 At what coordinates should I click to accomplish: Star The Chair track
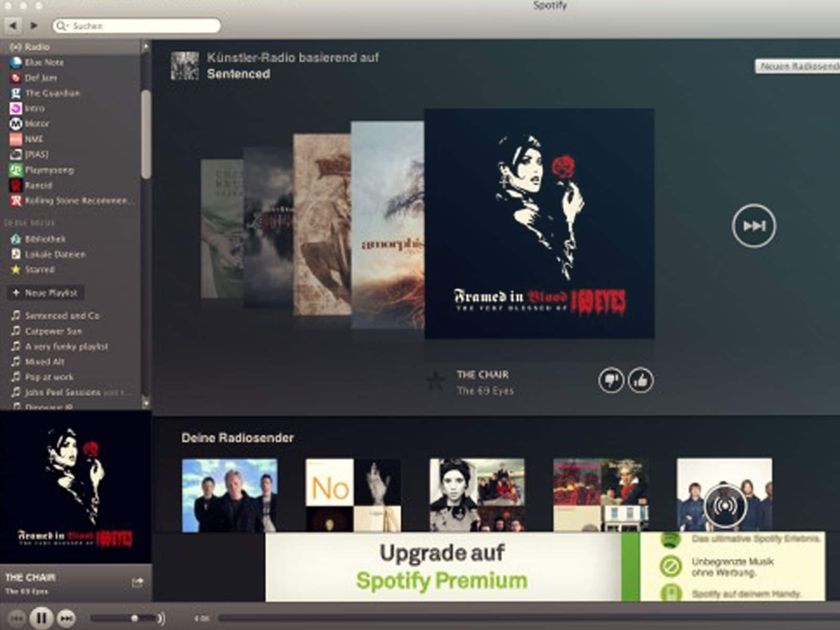(435, 381)
